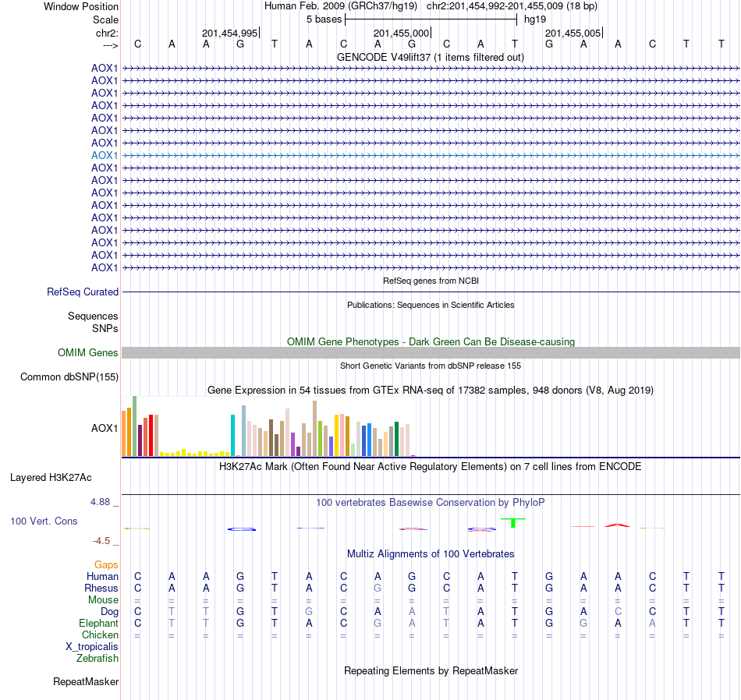
Task: Click the RefSeq Curated track label
Action: click(83, 292)
